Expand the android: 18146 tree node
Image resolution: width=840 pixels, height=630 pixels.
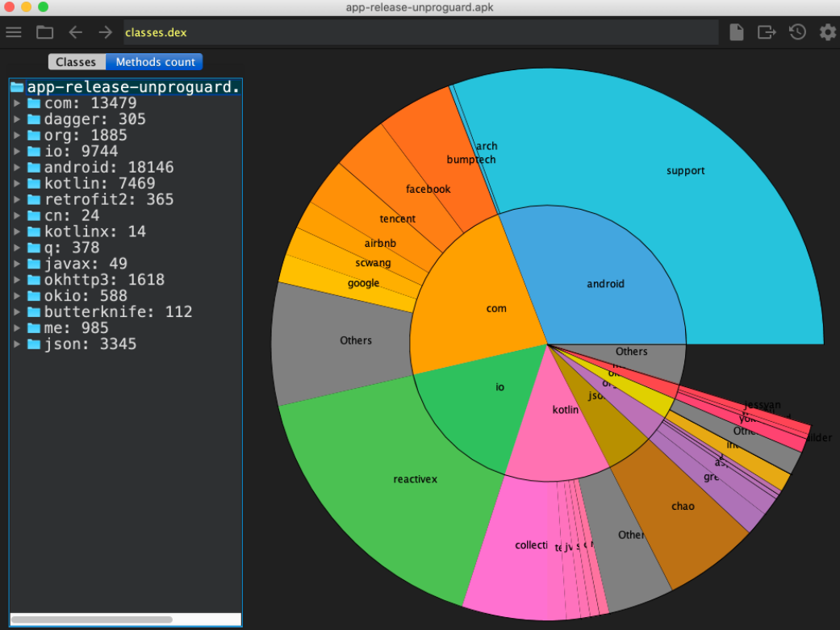[x=17, y=167]
